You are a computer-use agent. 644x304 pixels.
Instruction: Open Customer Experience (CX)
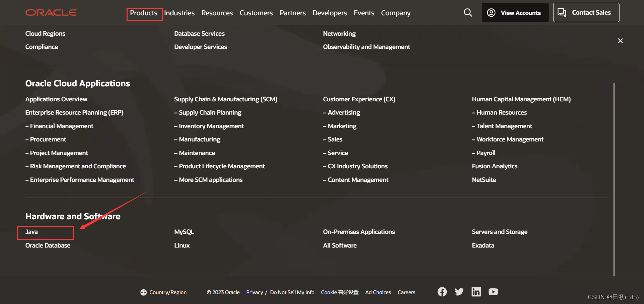[x=359, y=99]
